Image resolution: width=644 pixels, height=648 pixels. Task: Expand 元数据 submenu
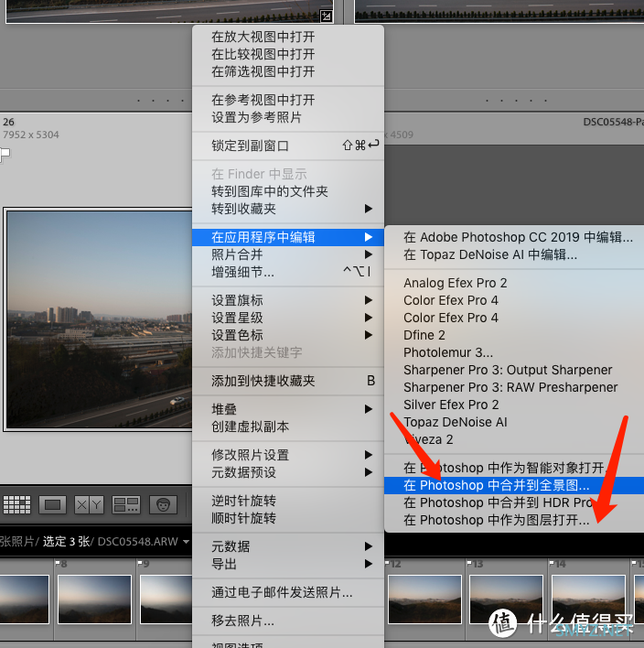[x=288, y=546]
